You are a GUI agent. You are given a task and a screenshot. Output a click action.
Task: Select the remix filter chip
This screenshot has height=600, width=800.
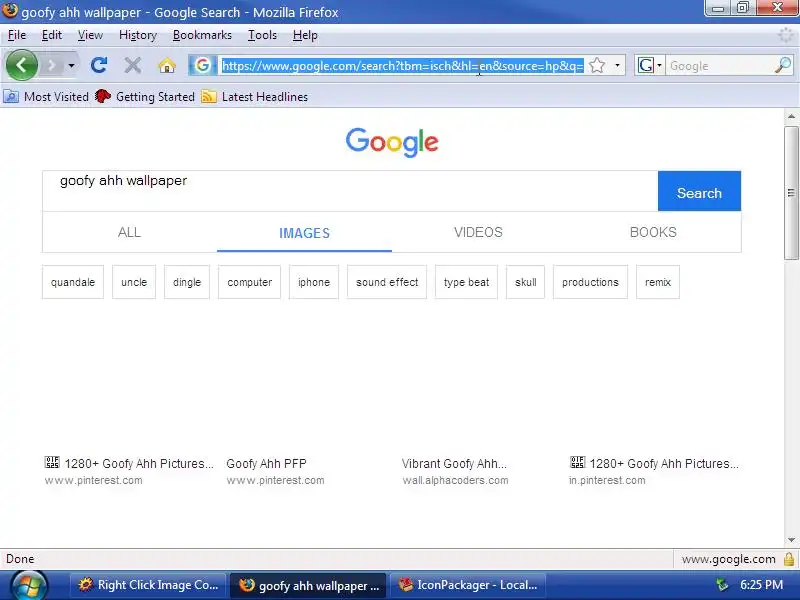pos(658,282)
